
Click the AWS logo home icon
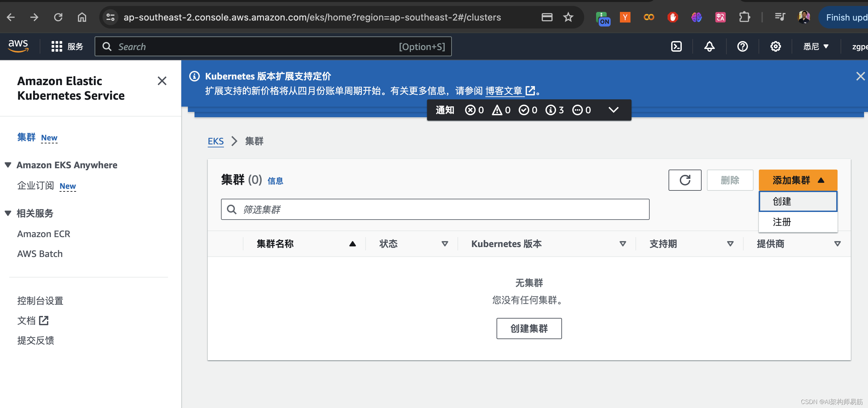pyautogui.click(x=18, y=46)
